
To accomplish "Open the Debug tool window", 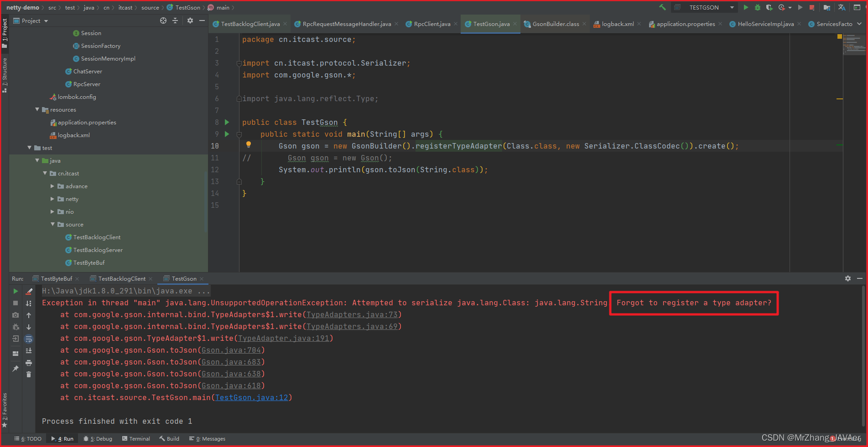I will 98,439.
